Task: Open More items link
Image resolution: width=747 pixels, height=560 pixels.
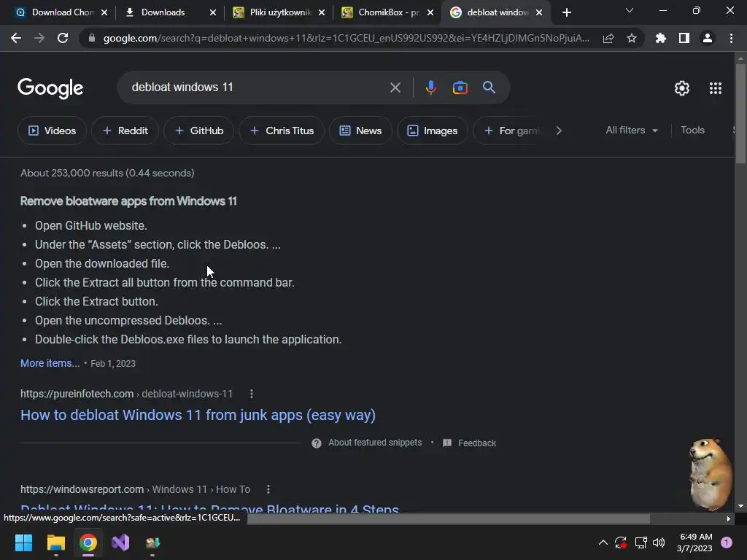Action: (50, 363)
